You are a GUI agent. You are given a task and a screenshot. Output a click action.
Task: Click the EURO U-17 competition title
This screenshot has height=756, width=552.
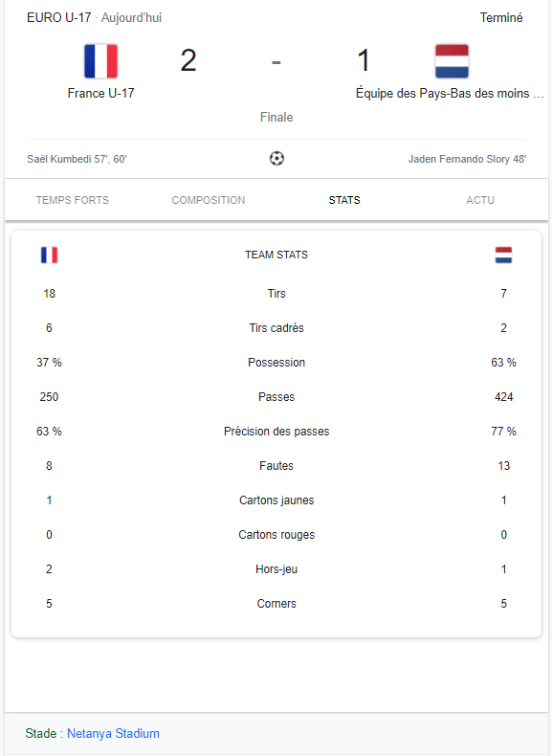pyautogui.click(x=58, y=18)
